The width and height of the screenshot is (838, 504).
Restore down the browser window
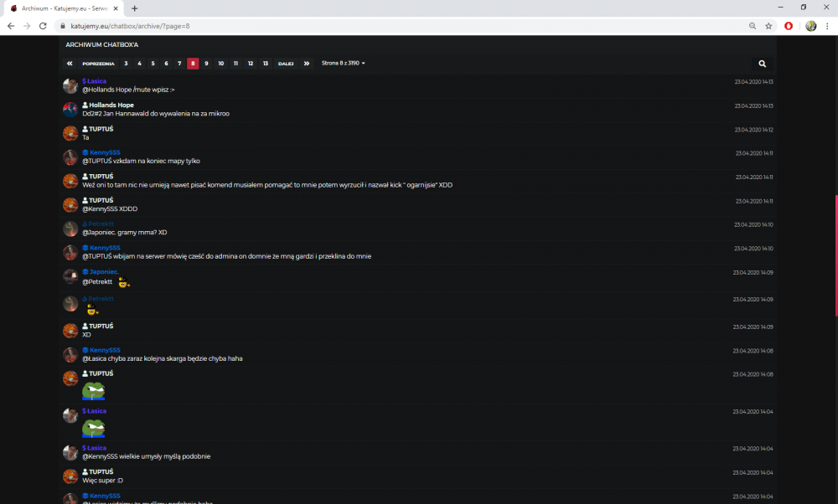(x=804, y=8)
